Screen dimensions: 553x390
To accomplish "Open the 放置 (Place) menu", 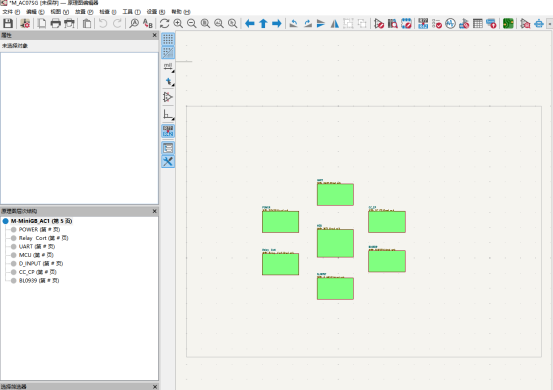I will 84,12.
